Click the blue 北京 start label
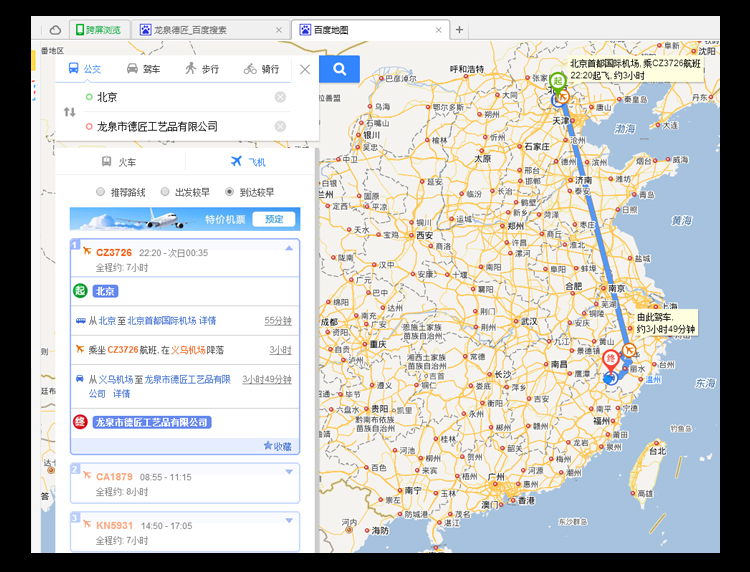Screen dimensions: 750x572 (x=105, y=291)
